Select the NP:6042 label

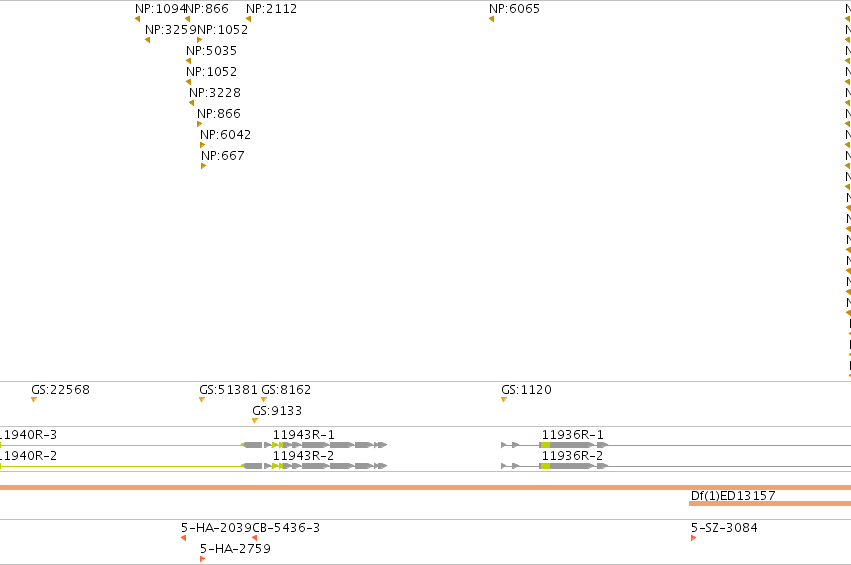225,135
